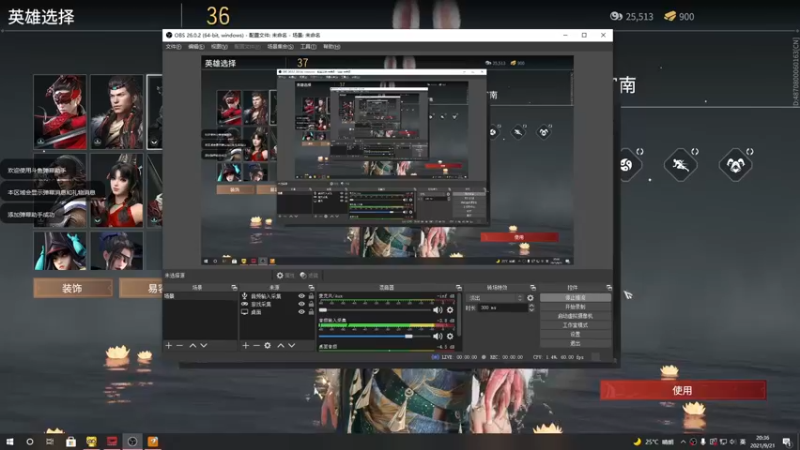Screen dimensions: 800x450
Task: Click the stop streaming button in Controls
Action: pos(575,297)
